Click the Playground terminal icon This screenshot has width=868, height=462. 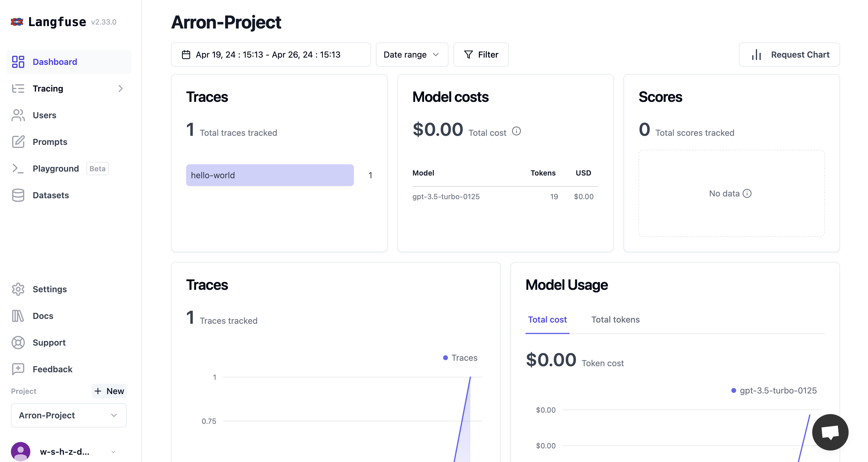click(18, 169)
